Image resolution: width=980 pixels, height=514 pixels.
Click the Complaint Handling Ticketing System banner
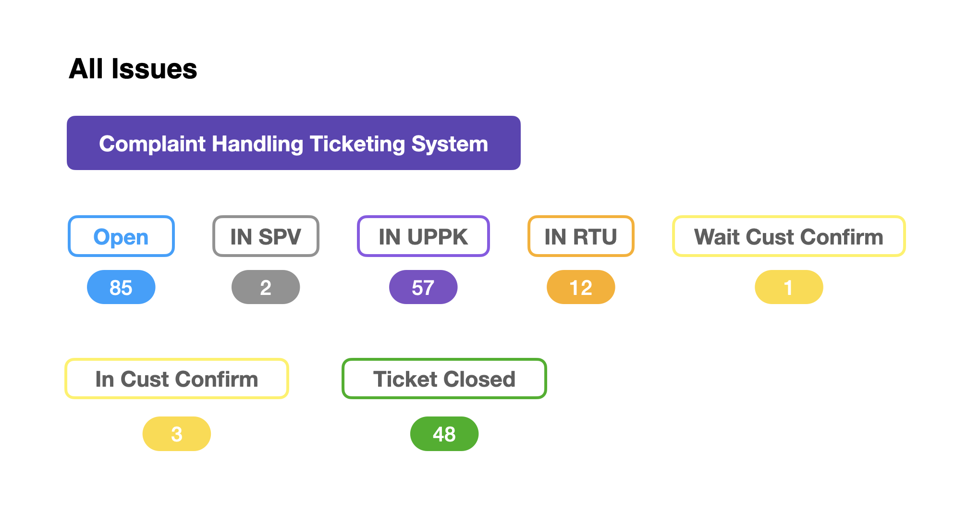[x=294, y=143]
